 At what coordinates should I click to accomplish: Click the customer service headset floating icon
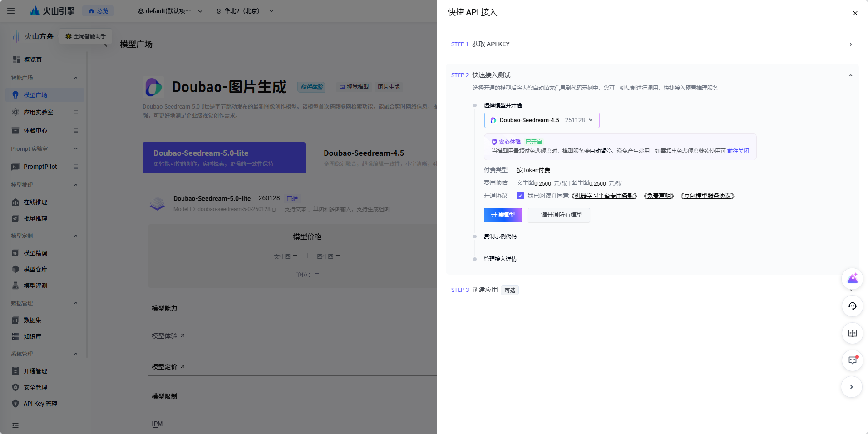pos(852,306)
